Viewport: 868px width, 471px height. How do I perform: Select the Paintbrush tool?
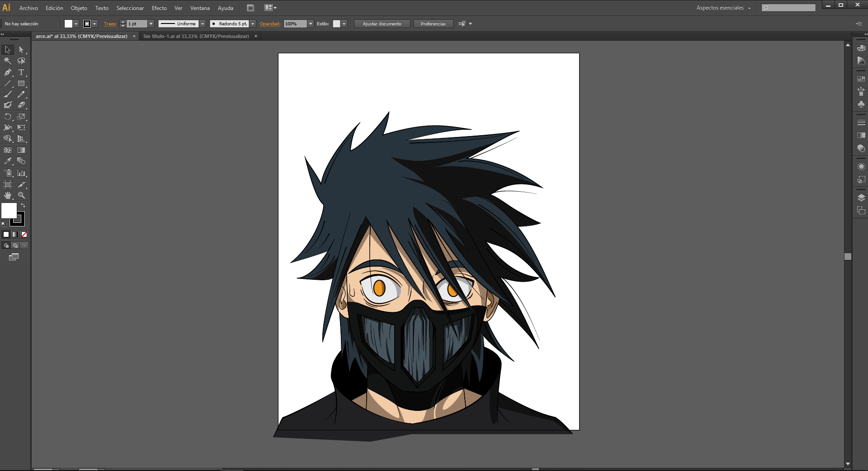(x=8, y=94)
